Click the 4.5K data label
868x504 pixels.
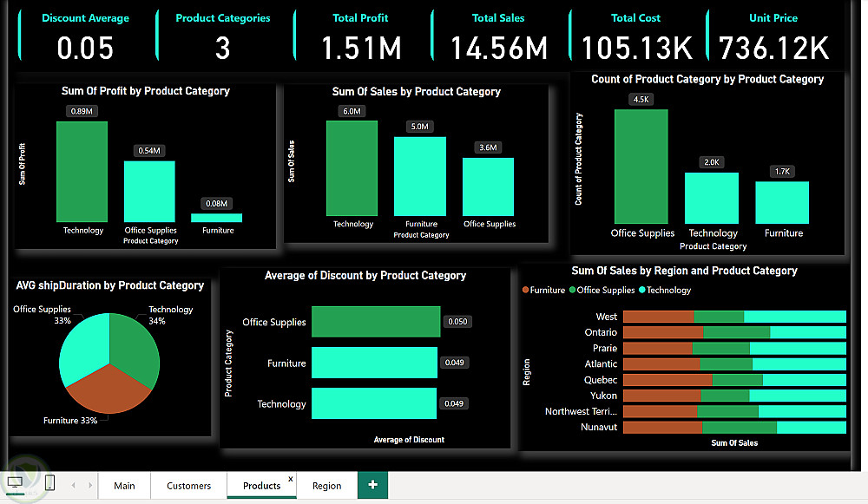coord(641,100)
